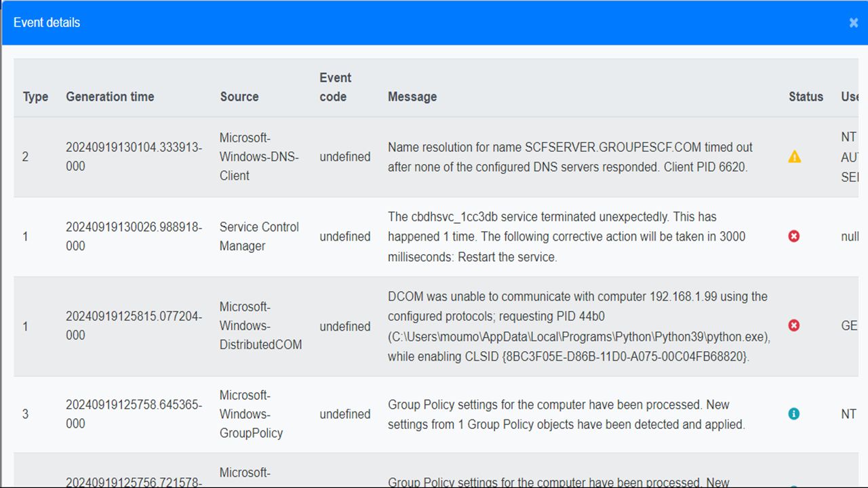Click the Source column header

pos(239,97)
